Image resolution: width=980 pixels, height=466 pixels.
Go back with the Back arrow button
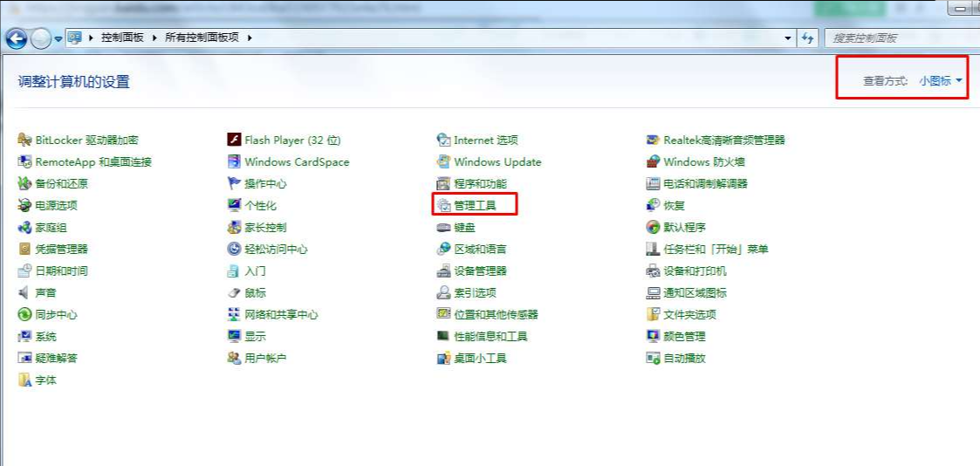point(17,38)
